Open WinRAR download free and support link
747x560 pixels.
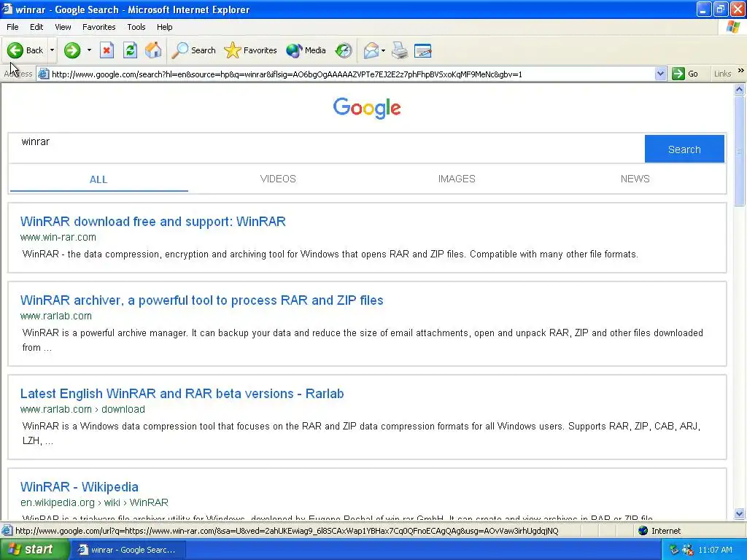153,222
